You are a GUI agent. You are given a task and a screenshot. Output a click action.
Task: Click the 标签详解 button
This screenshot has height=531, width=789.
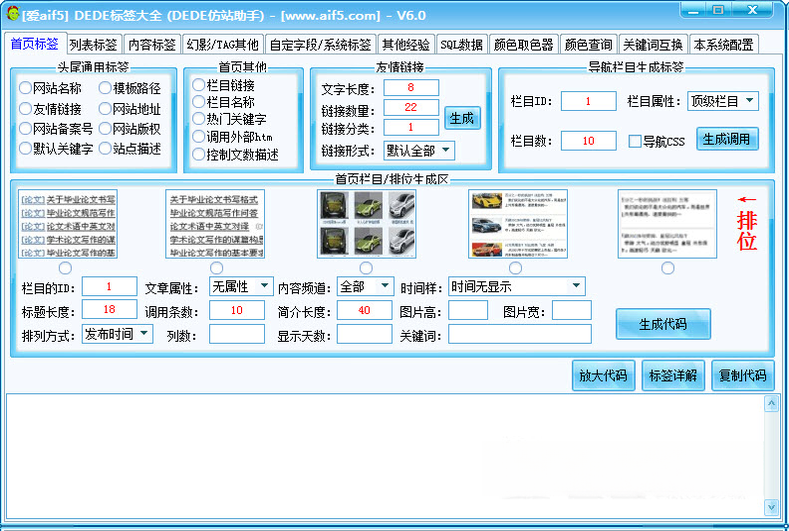tap(673, 375)
